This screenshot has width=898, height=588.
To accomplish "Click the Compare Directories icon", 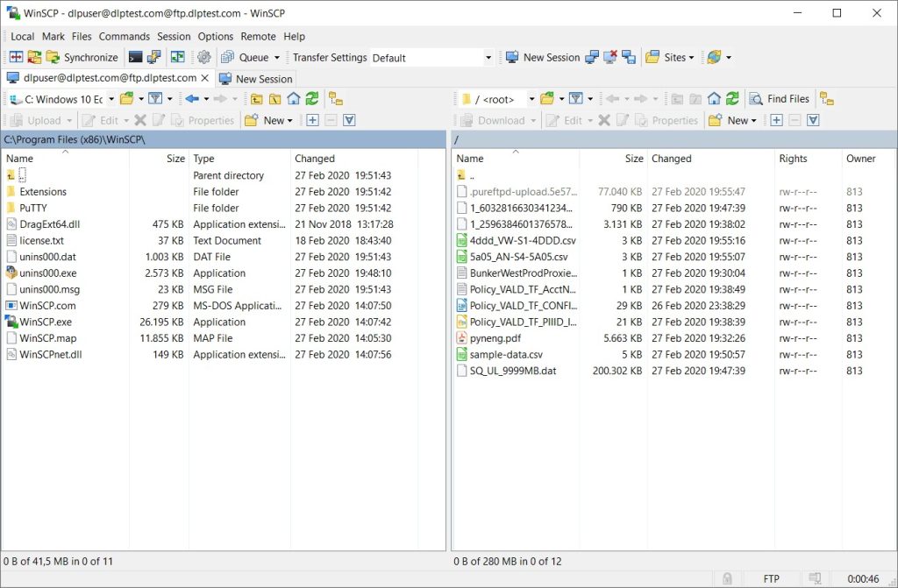I will 16,57.
